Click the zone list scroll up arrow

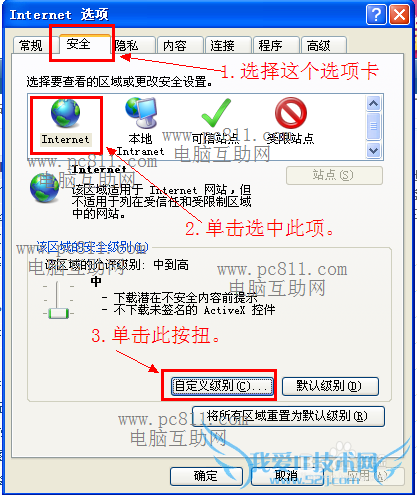373,104
